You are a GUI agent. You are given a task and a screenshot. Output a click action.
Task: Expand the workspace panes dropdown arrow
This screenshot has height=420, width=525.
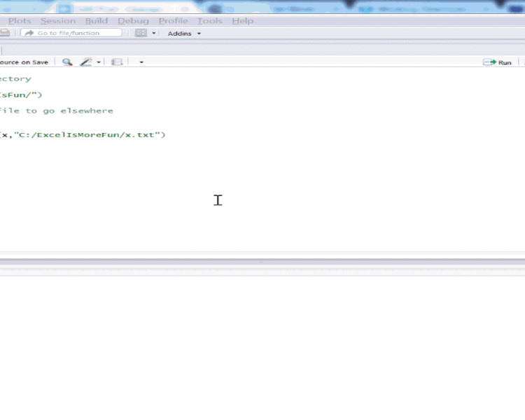pos(154,33)
